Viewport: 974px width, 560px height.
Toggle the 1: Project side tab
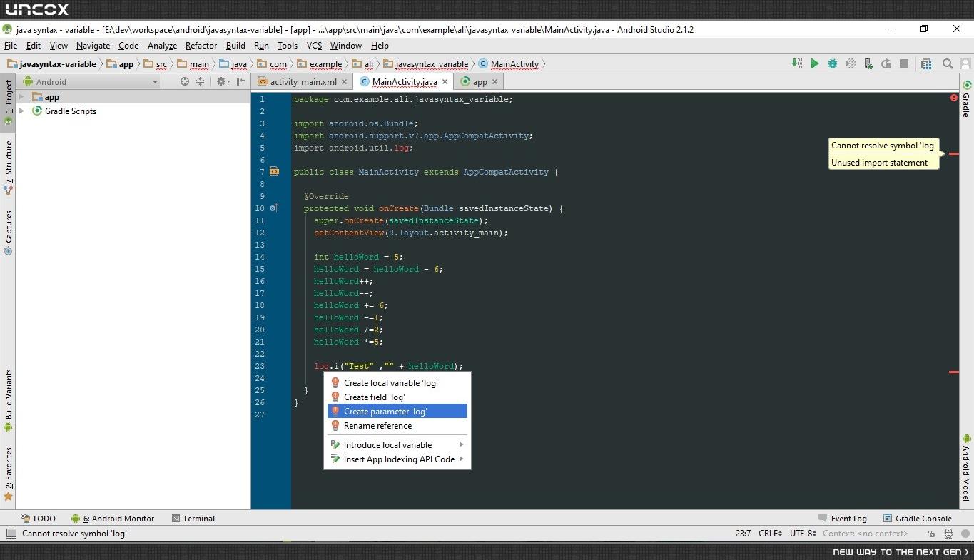point(8,102)
